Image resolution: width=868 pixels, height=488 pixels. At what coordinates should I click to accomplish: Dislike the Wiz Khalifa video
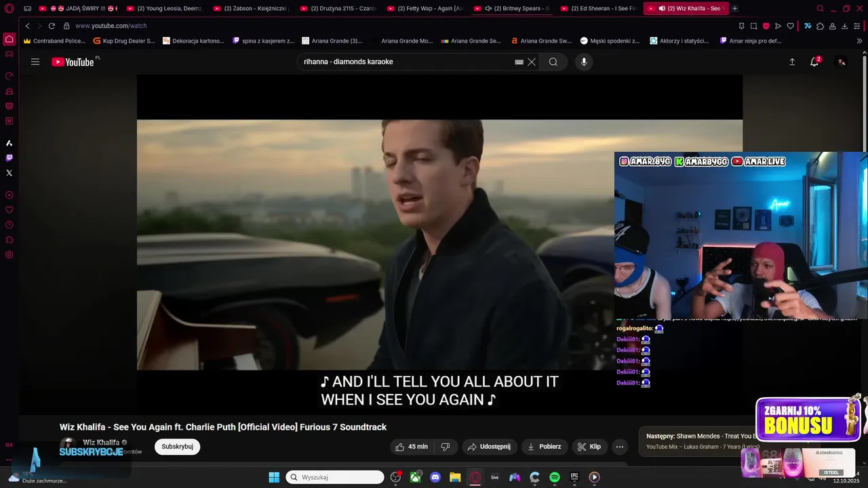(x=446, y=447)
